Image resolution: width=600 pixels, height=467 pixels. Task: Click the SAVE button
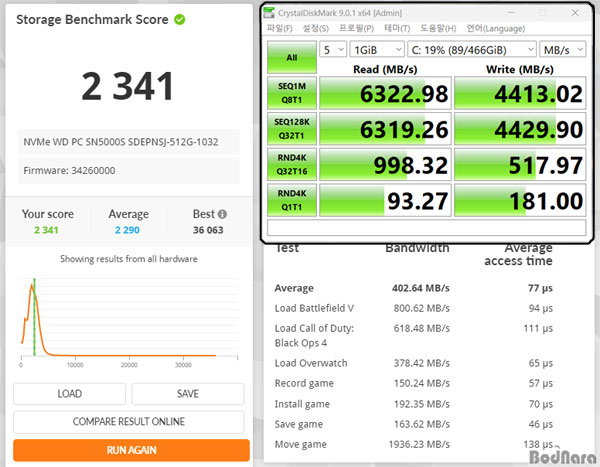click(x=187, y=394)
